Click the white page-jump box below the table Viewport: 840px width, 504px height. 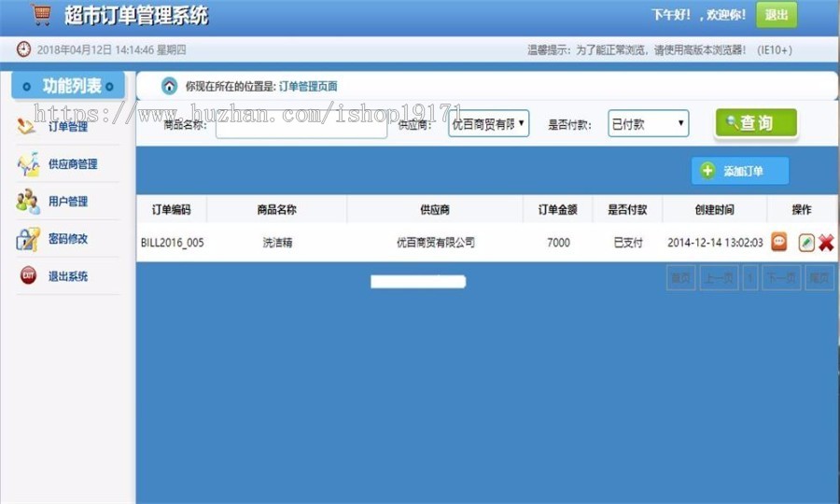(x=418, y=282)
